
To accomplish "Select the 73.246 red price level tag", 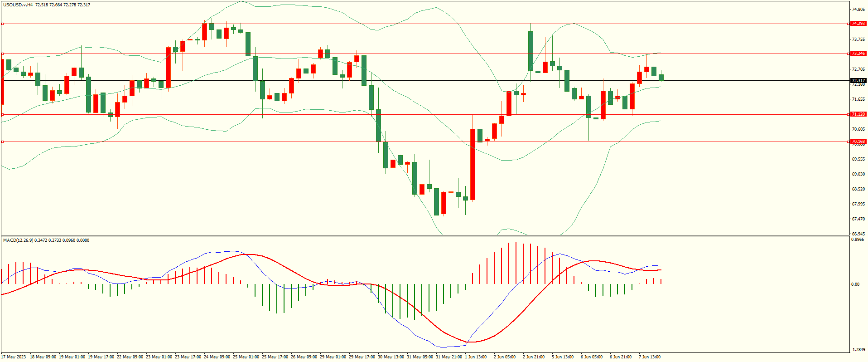I will click(x=858, y=54).
